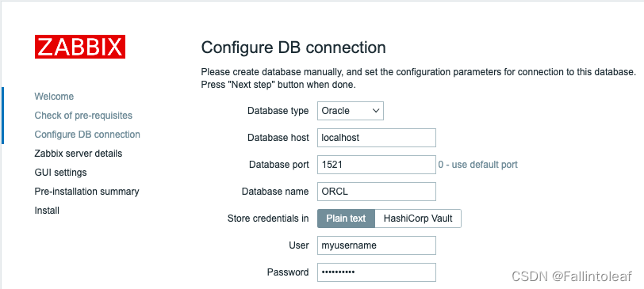The height and width of the screenshot is (289, 644).
Task: Click the chevron arrow beside Oracle
Action: coord(375,111)
